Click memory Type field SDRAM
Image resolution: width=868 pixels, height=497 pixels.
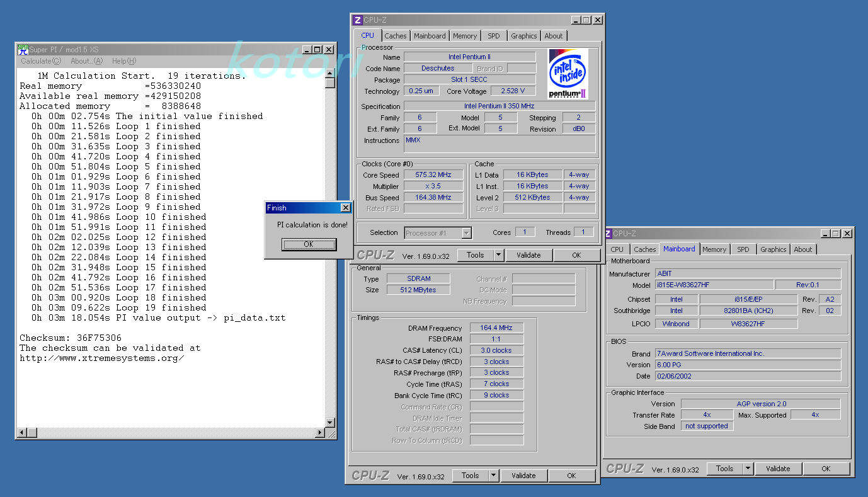tap(419, 279)
